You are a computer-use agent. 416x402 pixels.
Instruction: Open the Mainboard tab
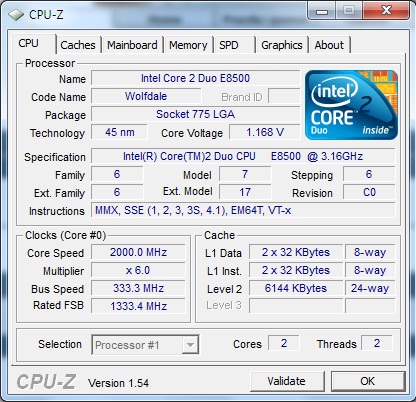[x=132, y=45]
